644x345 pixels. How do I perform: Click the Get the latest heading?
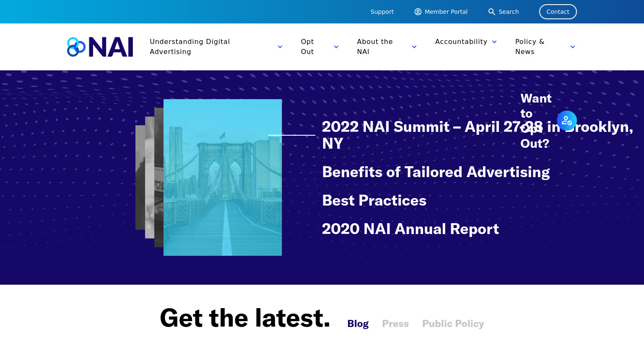(x=245, y=318)
